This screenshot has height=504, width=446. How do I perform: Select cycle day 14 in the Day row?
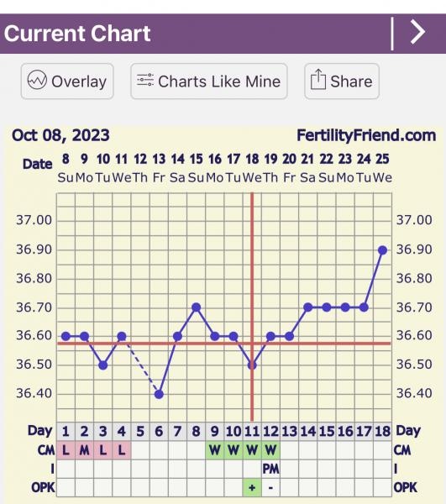coord(307,432)
